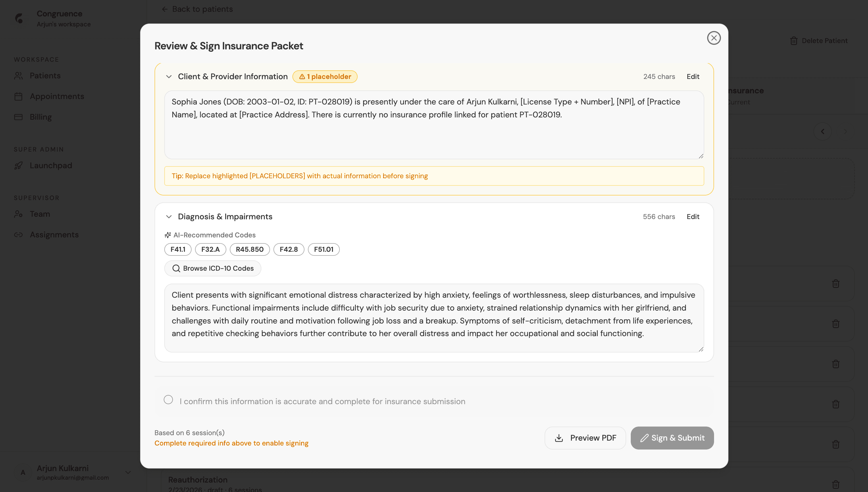This screenshot has height=492, width=868.
Task: Click into the diagnosis description text area
Action: [434, 318]
